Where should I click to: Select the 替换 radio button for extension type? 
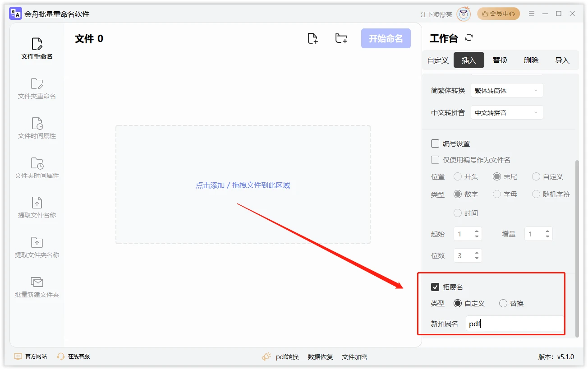[503, 304]
